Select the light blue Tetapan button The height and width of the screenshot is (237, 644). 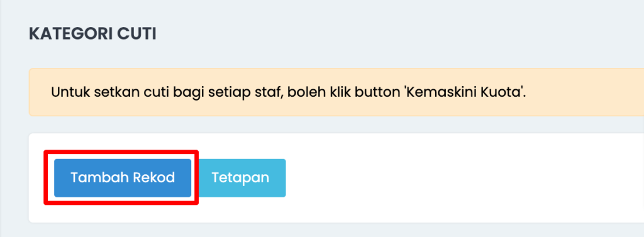click(240, 178)
